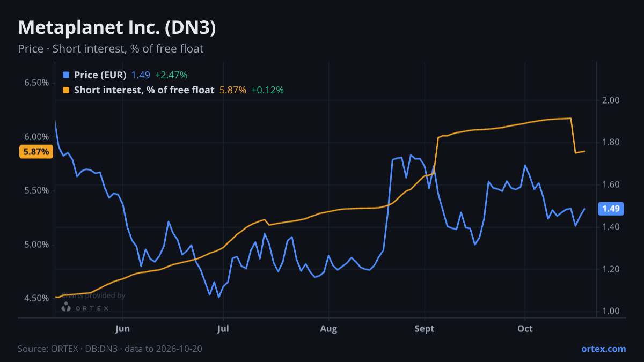Click the 2.00 right axis label
Image resolution: width=644 pixels, height=362 pixels.
(611, 100)
